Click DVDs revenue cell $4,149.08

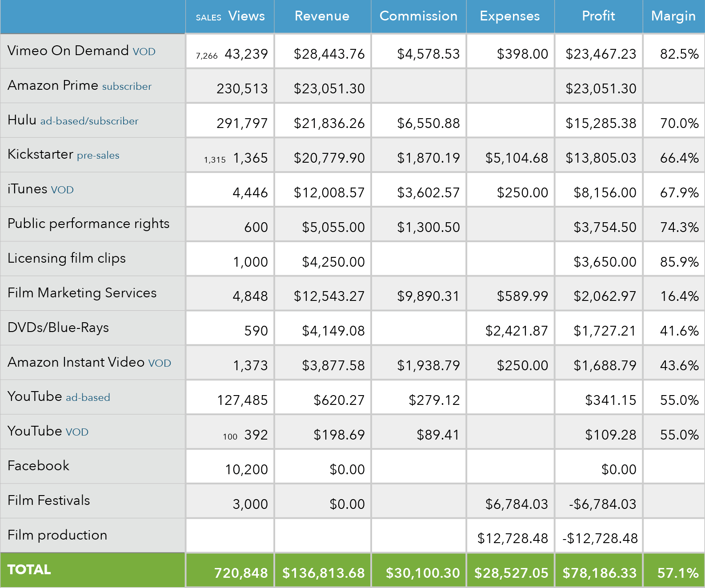(x=323, y=328)
